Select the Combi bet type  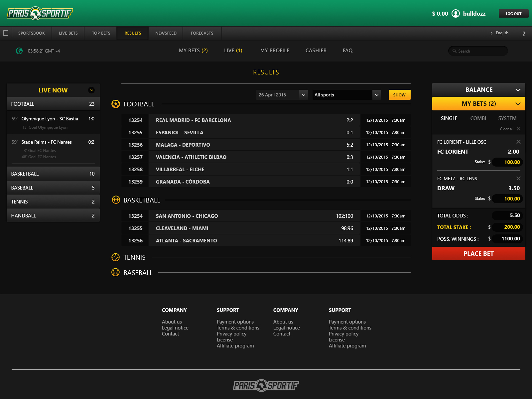pyautogui.click(x=478, y=118)
